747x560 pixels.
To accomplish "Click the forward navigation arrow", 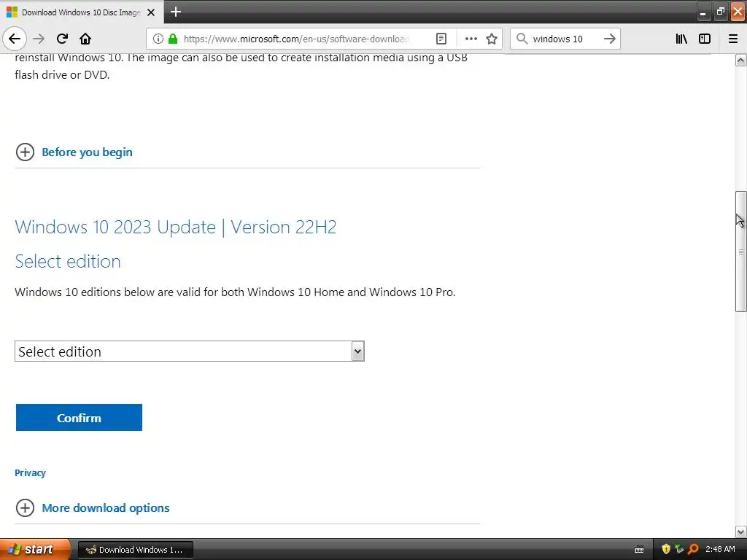I will click(39, 39).
